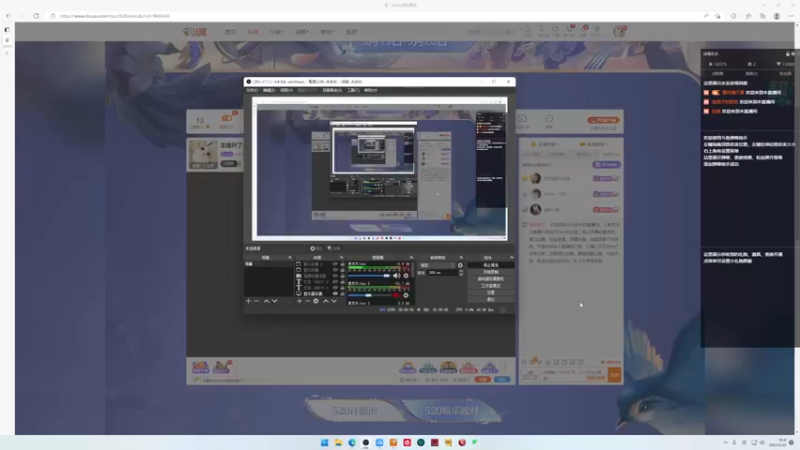Pop out Scene Transitions dock via header icon

[461, 257]
